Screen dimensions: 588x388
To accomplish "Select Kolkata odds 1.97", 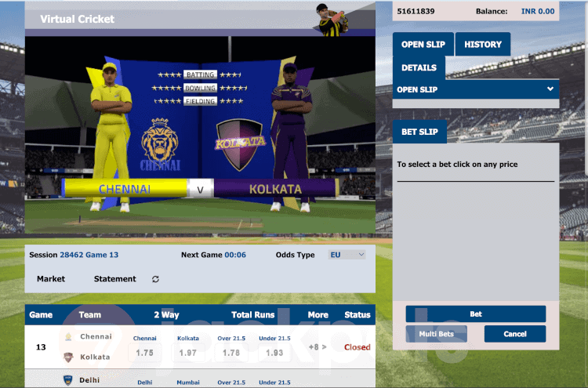I will (x=188, y=353).
